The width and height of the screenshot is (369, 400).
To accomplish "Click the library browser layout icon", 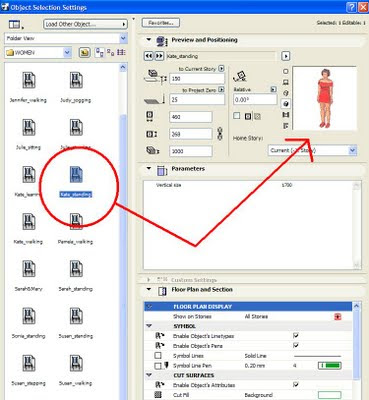I will tap(16, 24).
